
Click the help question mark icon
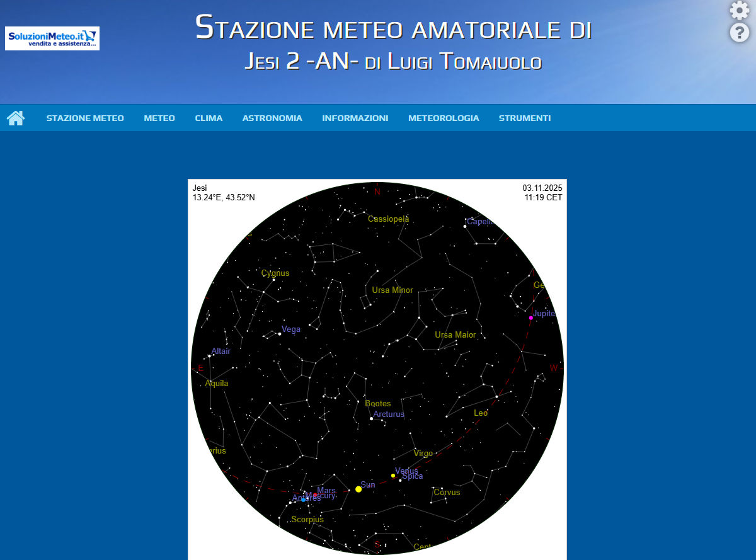coord(739,33)
